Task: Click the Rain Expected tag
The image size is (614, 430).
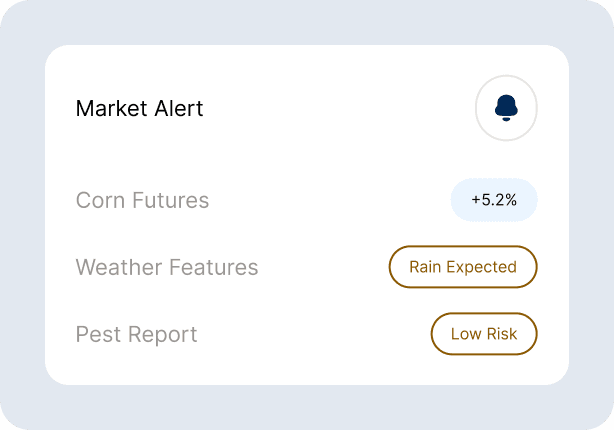Action: click(463, 267)
